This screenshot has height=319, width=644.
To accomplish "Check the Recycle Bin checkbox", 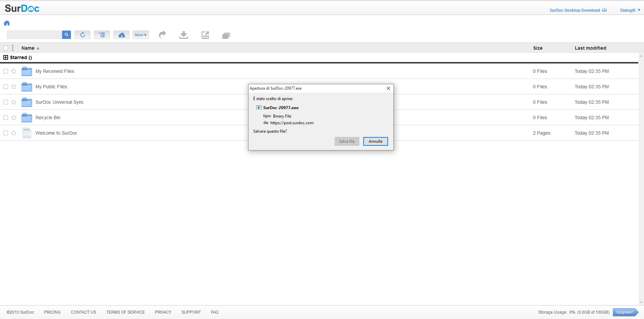I will click(6, 118).
